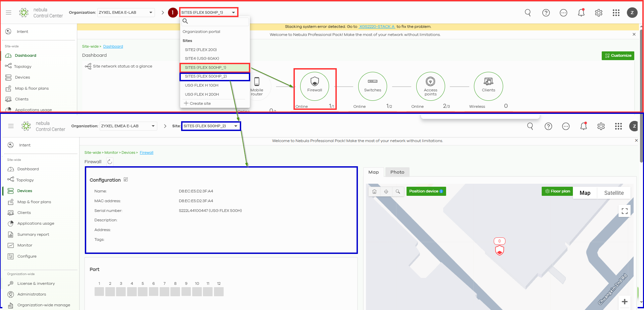Choose USG FLEX H 200H site entry

pyautogui.click(x=202, y=94)
